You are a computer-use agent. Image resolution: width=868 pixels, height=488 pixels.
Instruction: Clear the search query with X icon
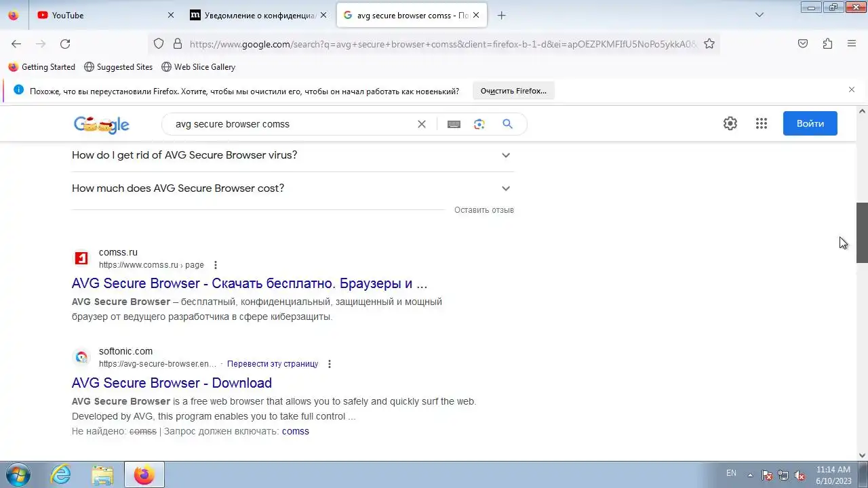(422, 124)
